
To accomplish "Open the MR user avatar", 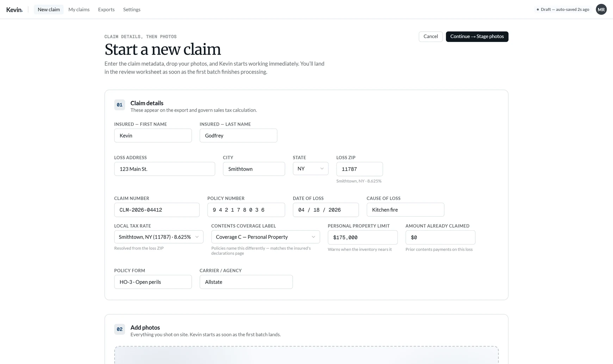I will point(601,10).
